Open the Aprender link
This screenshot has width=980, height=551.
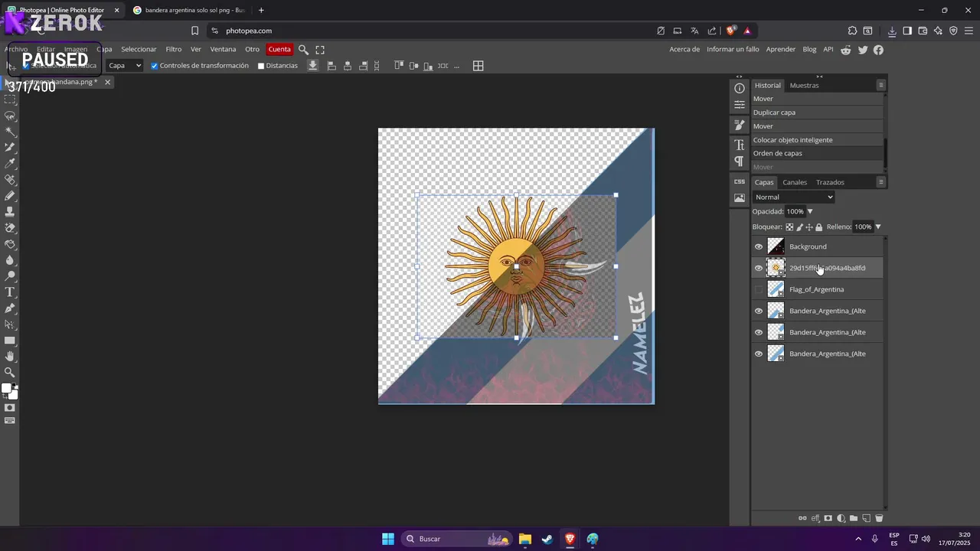click(781, 49)
